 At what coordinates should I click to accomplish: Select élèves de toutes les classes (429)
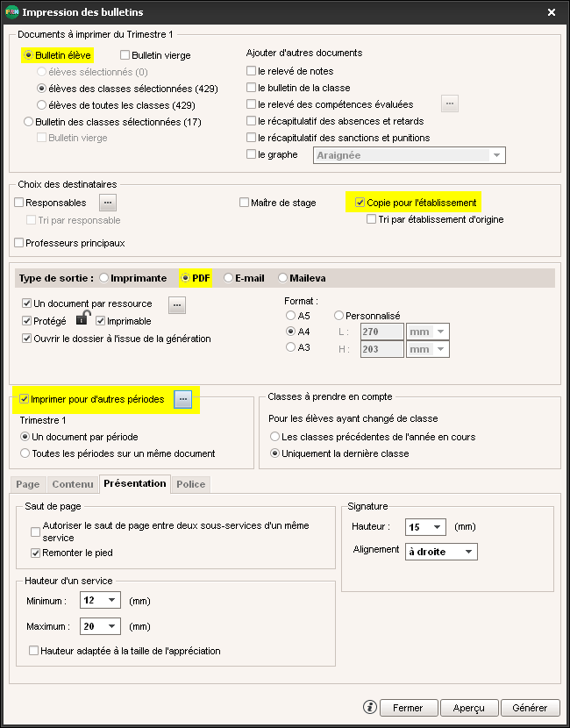point(116,105)
